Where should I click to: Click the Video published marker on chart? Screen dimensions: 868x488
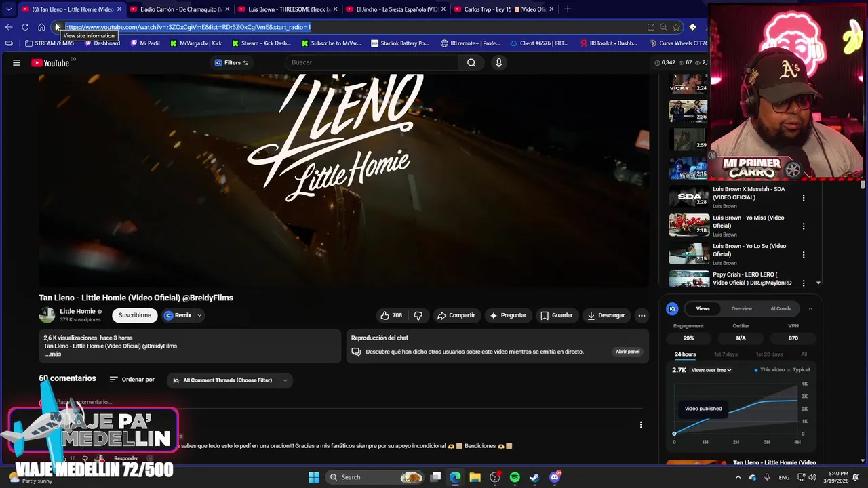703,409
